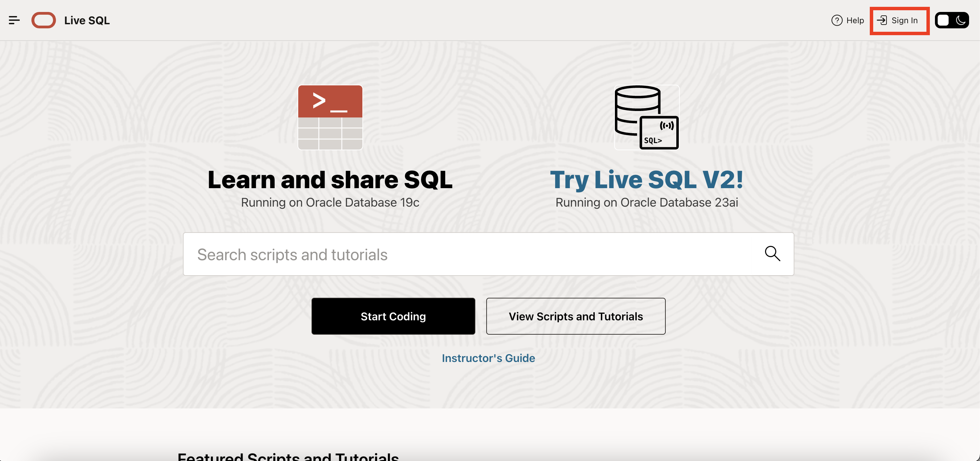Click Sign In in the top bar

coord(904,20)
